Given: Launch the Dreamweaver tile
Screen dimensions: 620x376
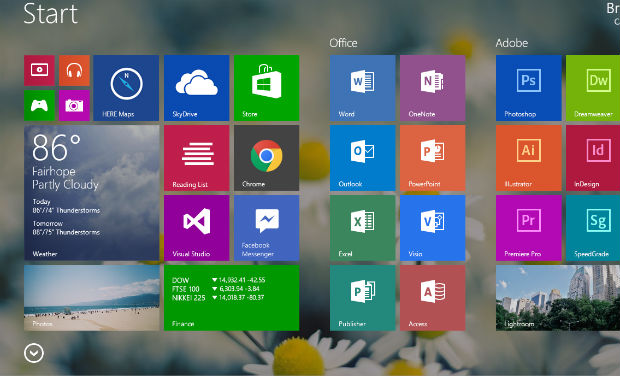Looking at the screenshot, I should [593, 88].
